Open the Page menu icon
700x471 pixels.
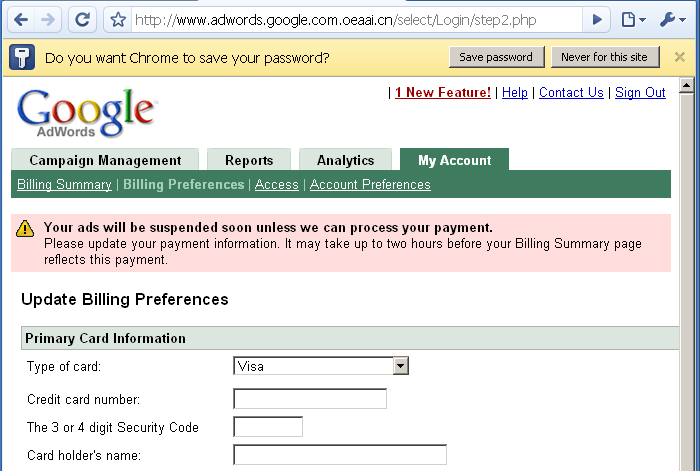[x=632, y=19]
